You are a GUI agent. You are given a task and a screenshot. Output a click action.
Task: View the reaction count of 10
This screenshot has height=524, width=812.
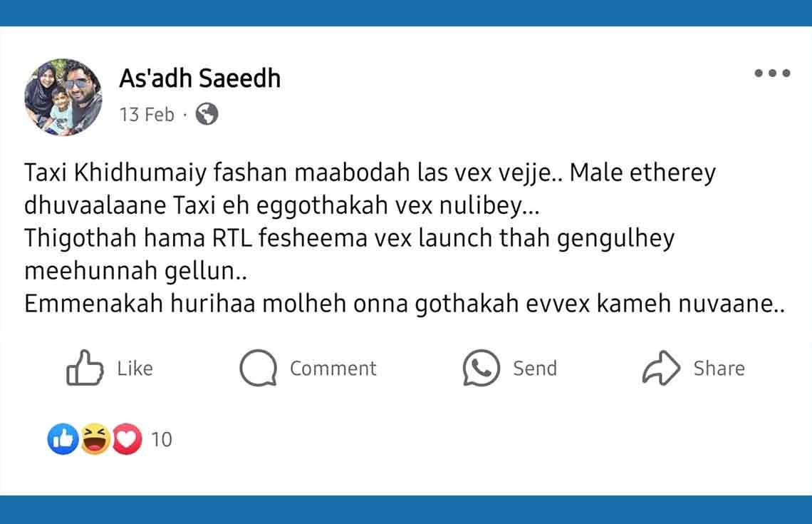[162, 439]
